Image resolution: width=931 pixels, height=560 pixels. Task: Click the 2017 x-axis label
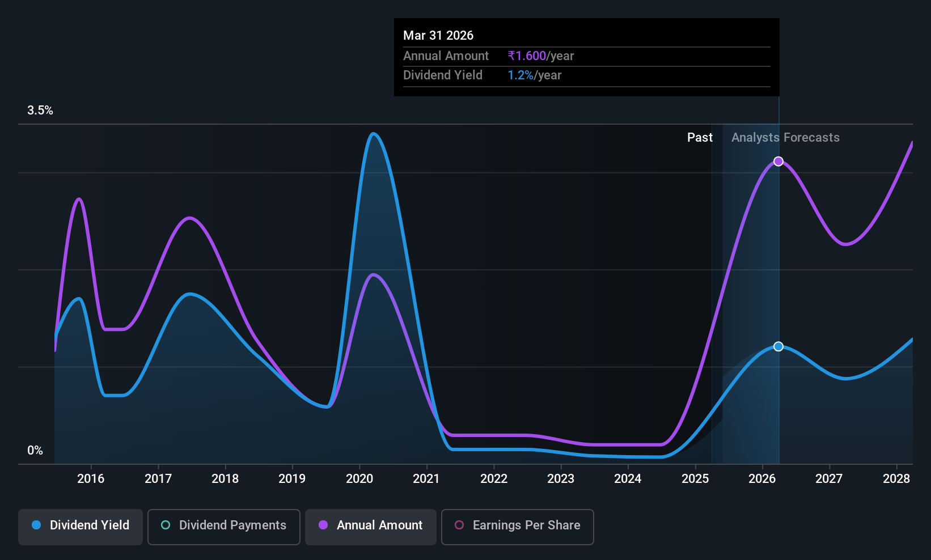click(158, 479)
